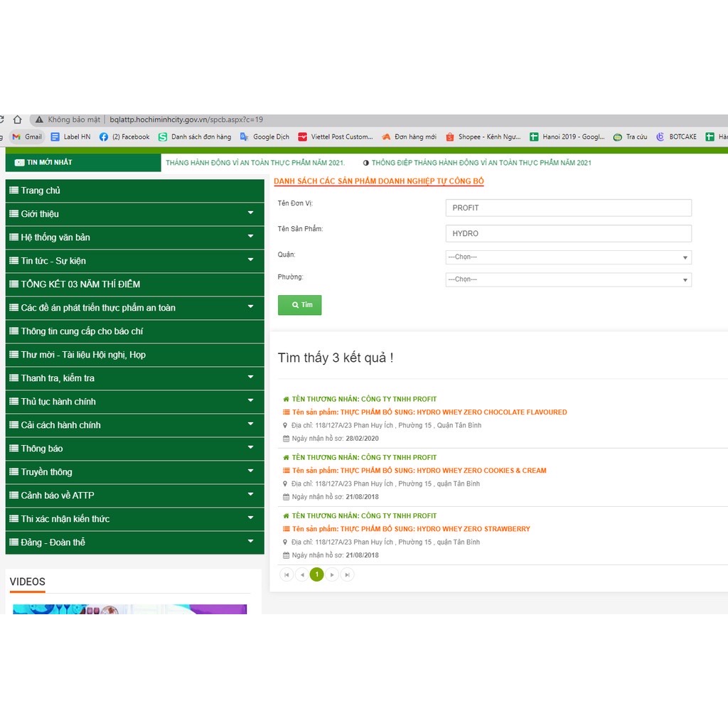Image resolution: width=728 pixels, height=728 pixels.
Task: Click the Tên Đơn Vị input field
Action: pyautogui.click(x=568, y=208)
